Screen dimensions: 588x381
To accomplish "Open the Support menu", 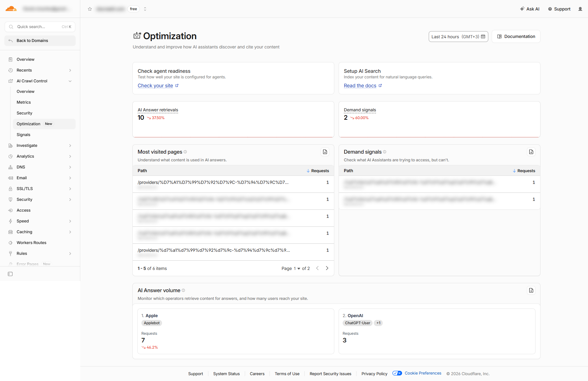I will [559, 9].
